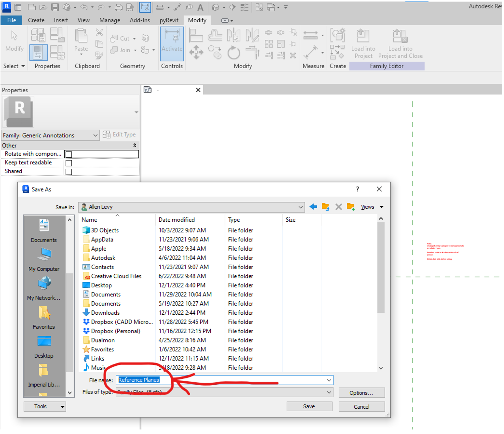
Task: Sort the file list by Name column
Action: click(x=89, y=220)
